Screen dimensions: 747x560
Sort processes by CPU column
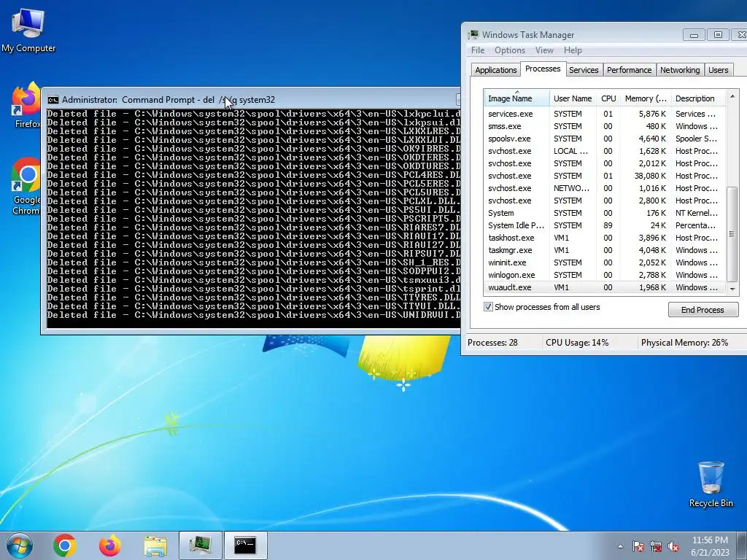tap(608, 98)
